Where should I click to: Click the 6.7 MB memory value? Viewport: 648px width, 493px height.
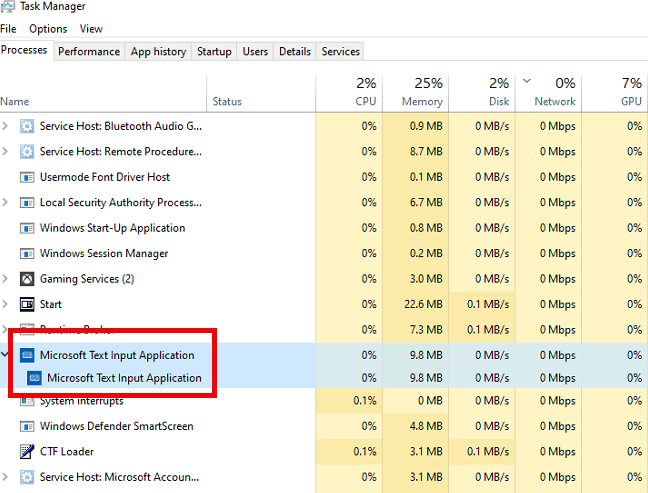coord(426,202)
